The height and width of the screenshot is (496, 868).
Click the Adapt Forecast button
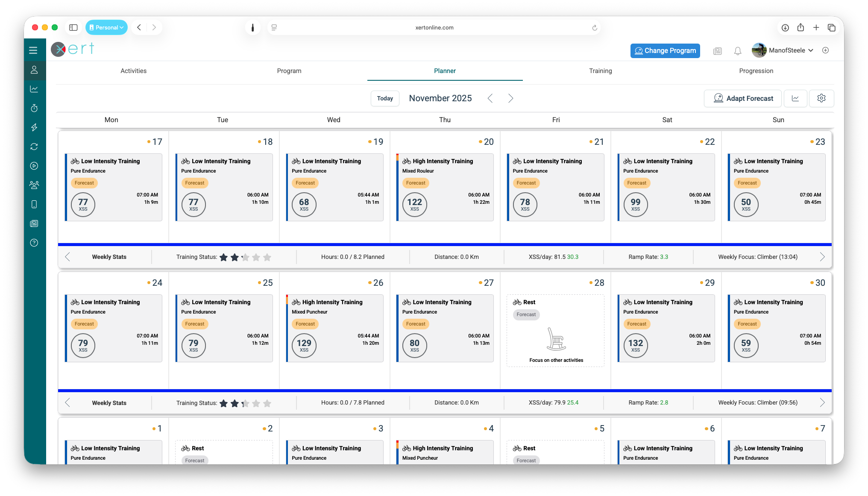(742, 98)
